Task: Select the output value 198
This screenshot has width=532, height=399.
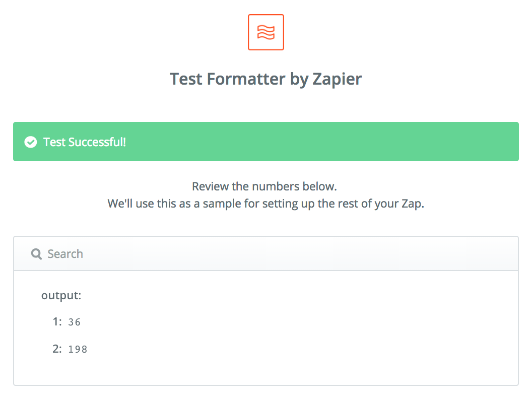Action: pyautogui.click(x=78, y=349)
